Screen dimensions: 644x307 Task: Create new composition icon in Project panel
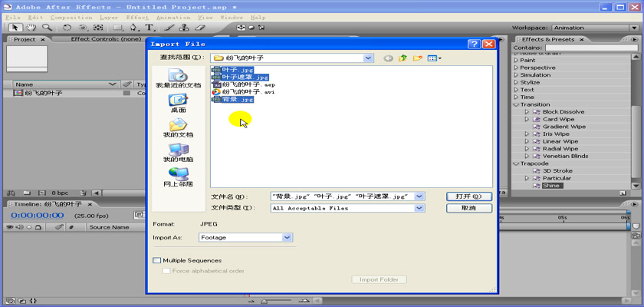pos(41,193)
